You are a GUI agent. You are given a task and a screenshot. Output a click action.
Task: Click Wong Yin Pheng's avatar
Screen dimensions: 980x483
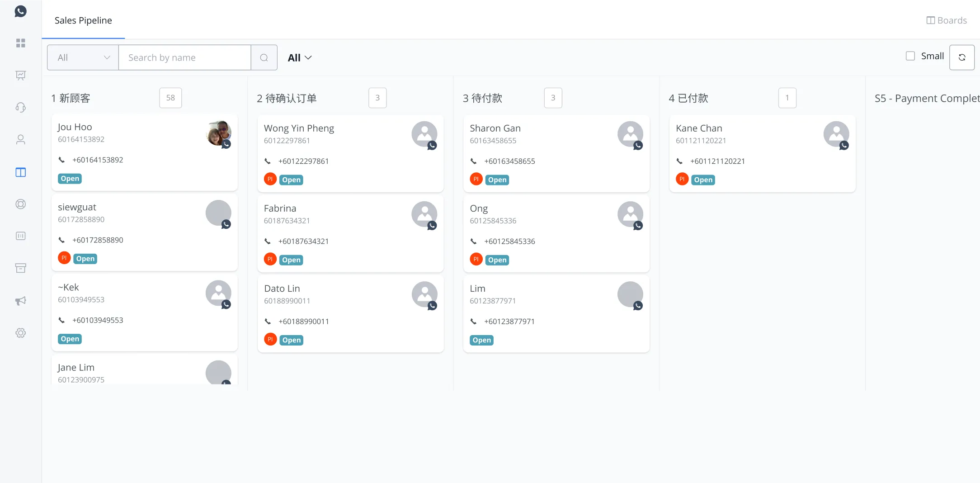424,134
